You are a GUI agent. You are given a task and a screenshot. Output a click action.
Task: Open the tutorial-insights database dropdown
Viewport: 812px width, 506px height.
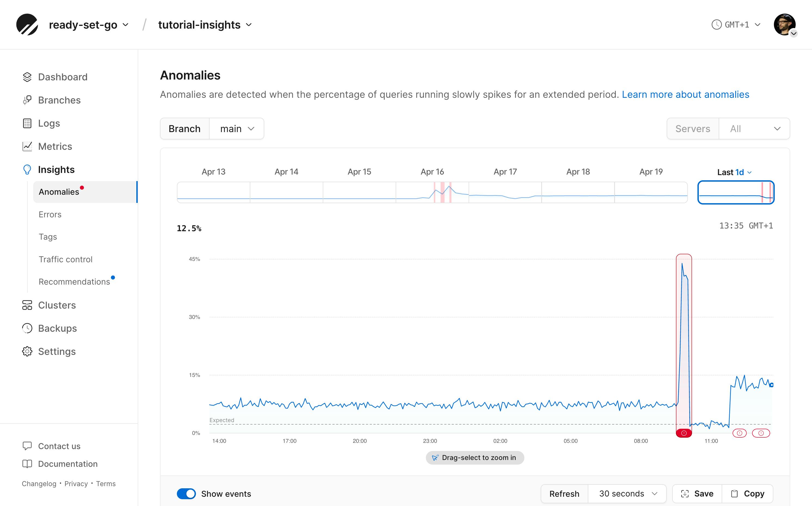point(205,25)
